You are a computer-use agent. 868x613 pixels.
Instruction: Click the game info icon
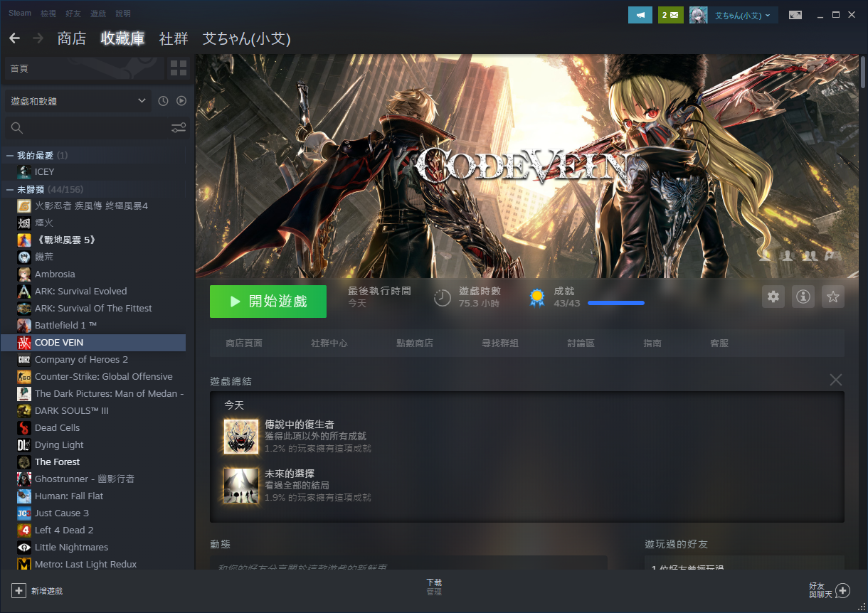(803, 297)
